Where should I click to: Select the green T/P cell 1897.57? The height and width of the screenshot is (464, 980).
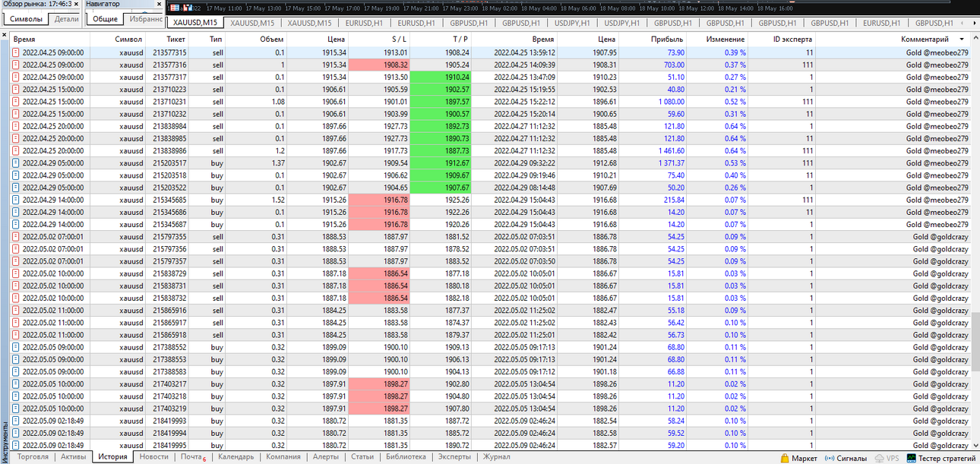click(441, 102)
